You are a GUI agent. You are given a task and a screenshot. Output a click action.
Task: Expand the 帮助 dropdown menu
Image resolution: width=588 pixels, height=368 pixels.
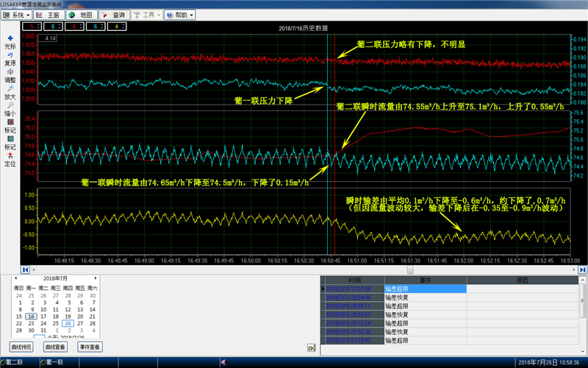point(179,15)
